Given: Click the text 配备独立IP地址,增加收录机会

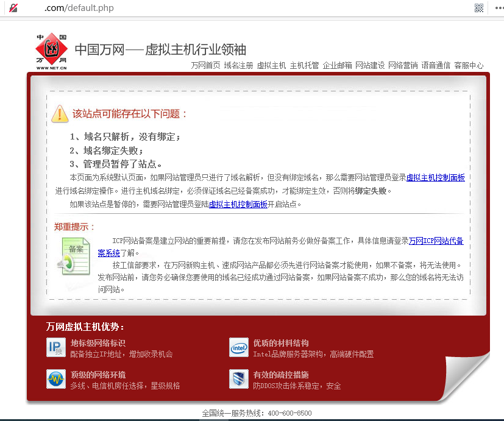Looking at the screenshot, I should [121, 354].
